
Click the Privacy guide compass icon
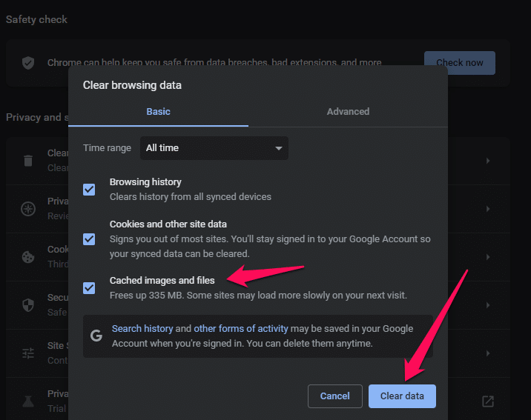click(x=28, y=209)
